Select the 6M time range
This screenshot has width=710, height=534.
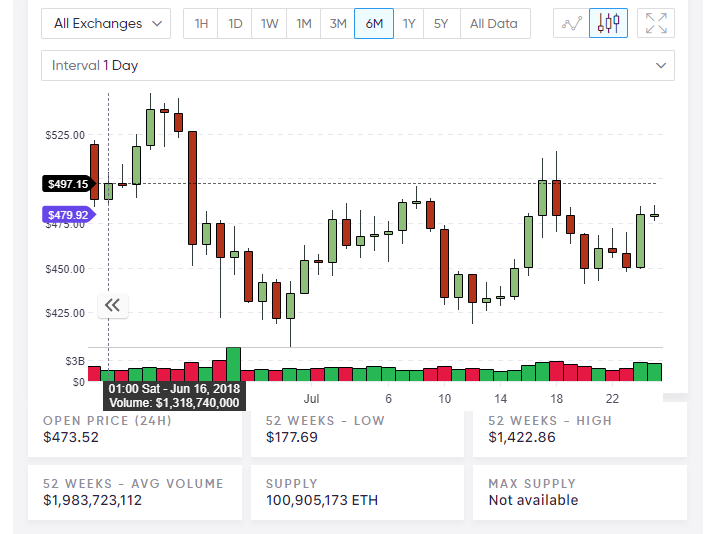click(x=374, y=23)
